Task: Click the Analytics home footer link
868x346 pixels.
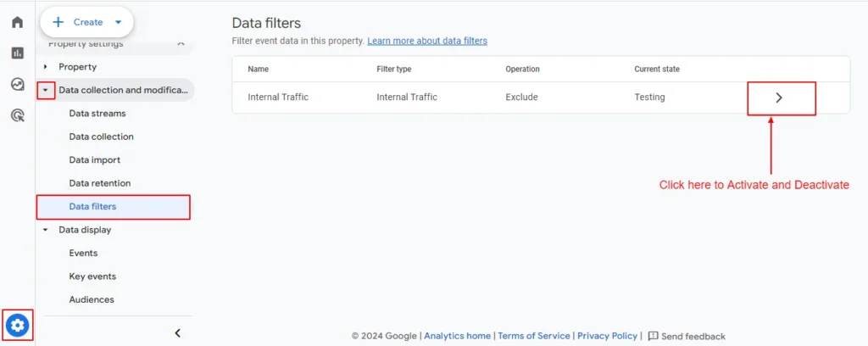Action: pyautogui.click(x=457, y=336)
